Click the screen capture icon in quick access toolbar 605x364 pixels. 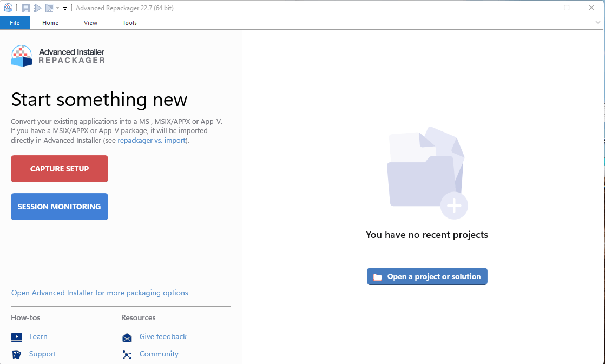(49, 8)
